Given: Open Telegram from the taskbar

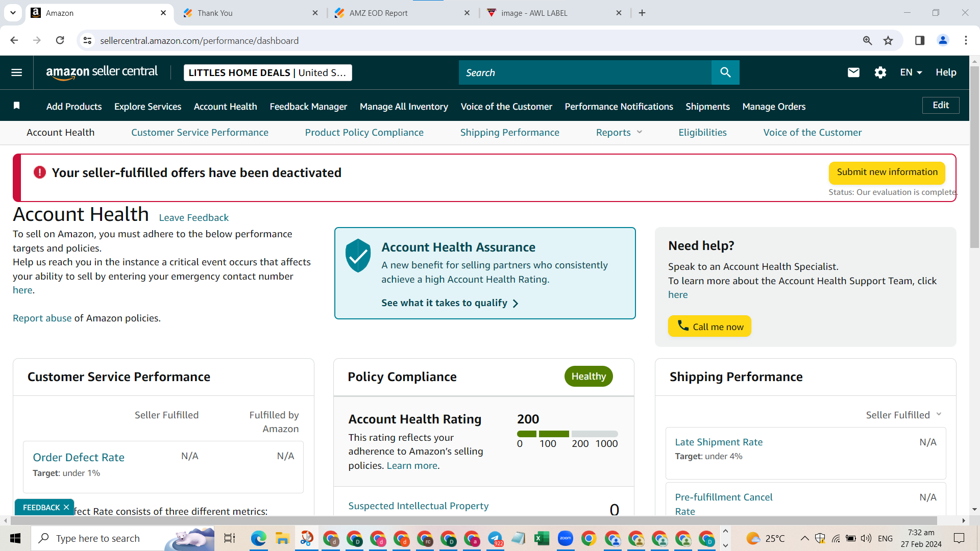Looking at the screenshot, I should (x=495, y=538).
